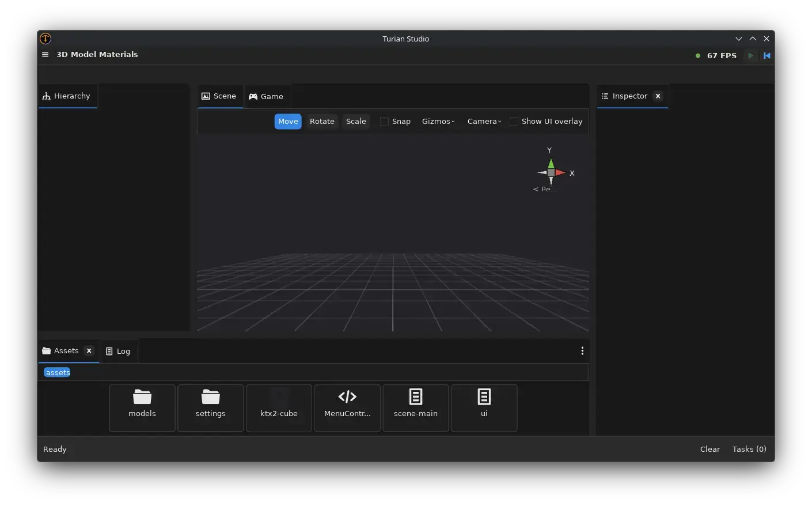Open Tasks (0) in the status bar

coord(749,450)
